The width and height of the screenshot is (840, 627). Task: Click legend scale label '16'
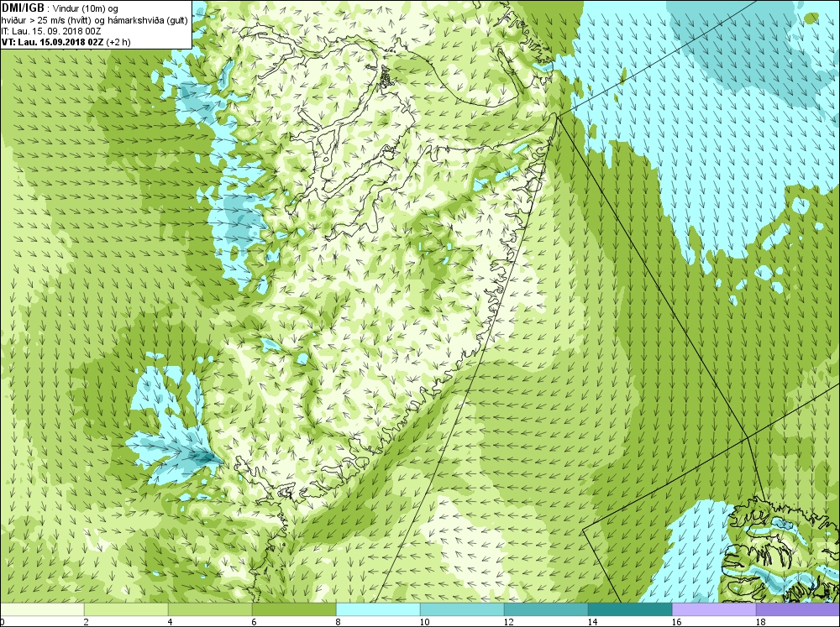click(676, 622)
